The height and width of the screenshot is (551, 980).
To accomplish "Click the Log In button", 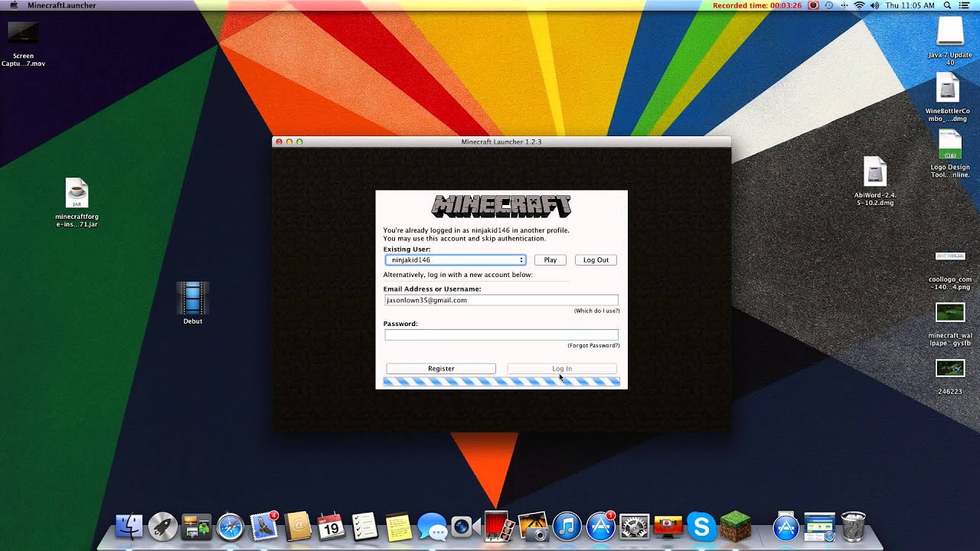I will tap(562, 369).
